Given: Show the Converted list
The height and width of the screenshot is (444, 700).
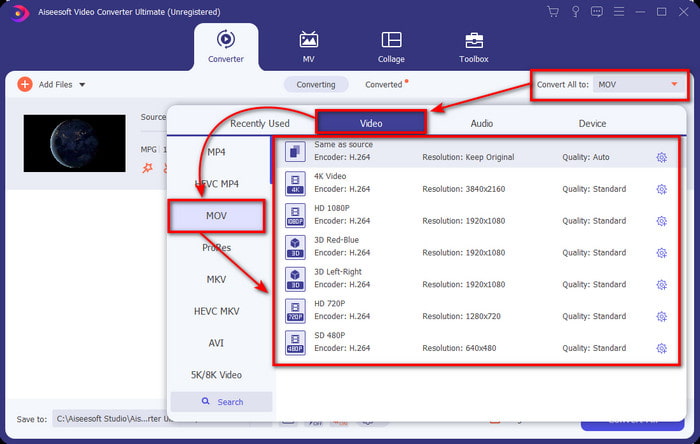Looking at the screenshot, I should tap(384, 84).
